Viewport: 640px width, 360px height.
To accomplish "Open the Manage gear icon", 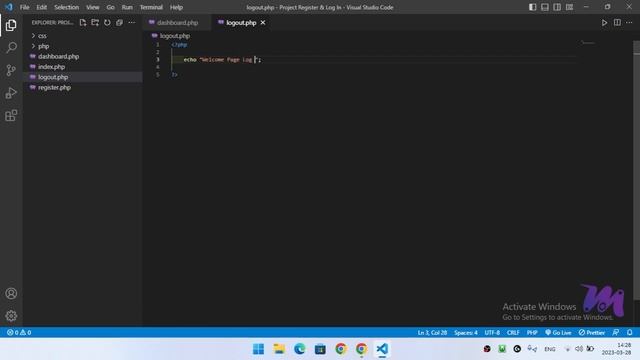I will (11, 316).
